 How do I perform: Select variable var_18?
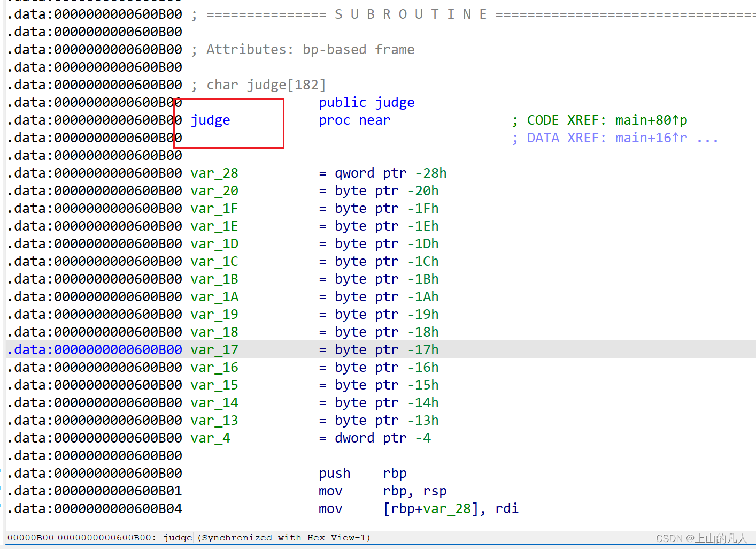pos(214,332)
